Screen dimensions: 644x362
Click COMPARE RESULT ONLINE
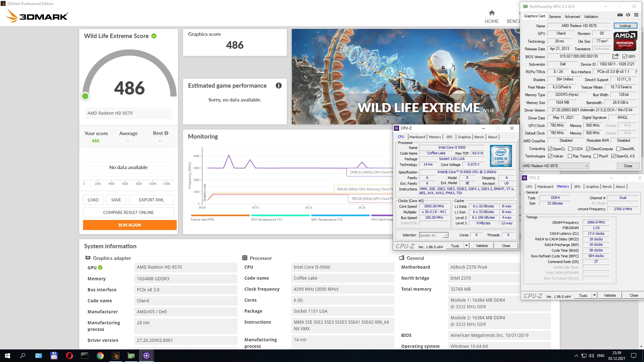click(x=128, y=212)
